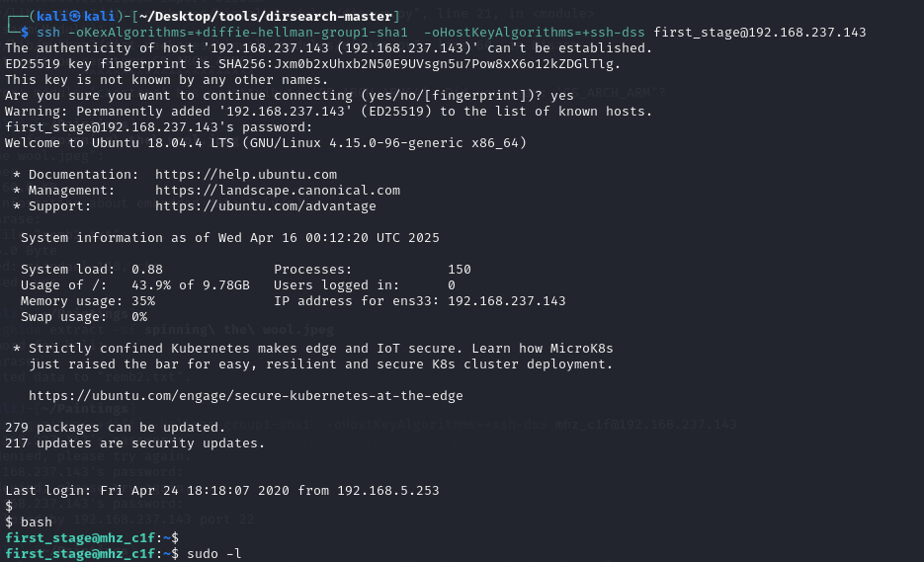Click the Memory usage 35% value
The width and height of the screenshot is (924, 562).
[143, 301]
